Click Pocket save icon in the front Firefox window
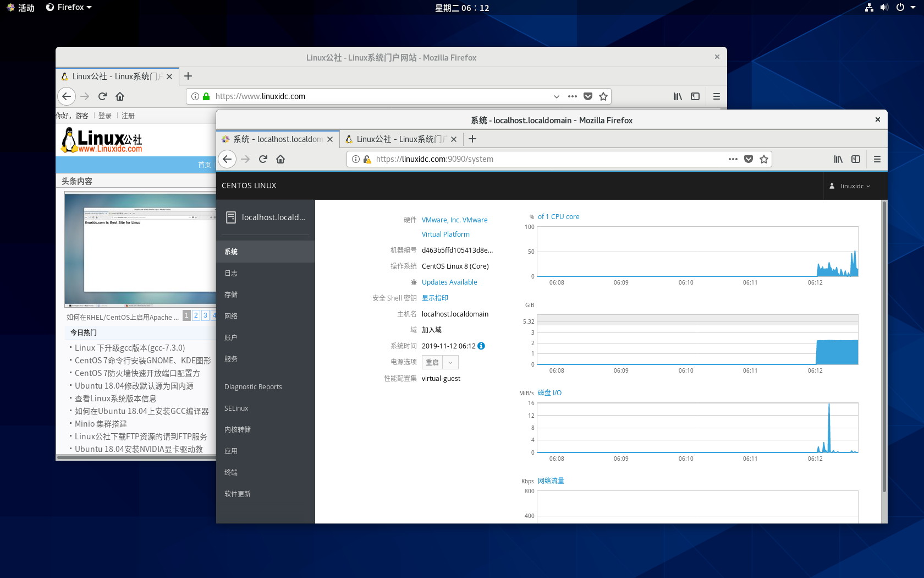This screenshot has width=924, height=578. tap(749, 159)
